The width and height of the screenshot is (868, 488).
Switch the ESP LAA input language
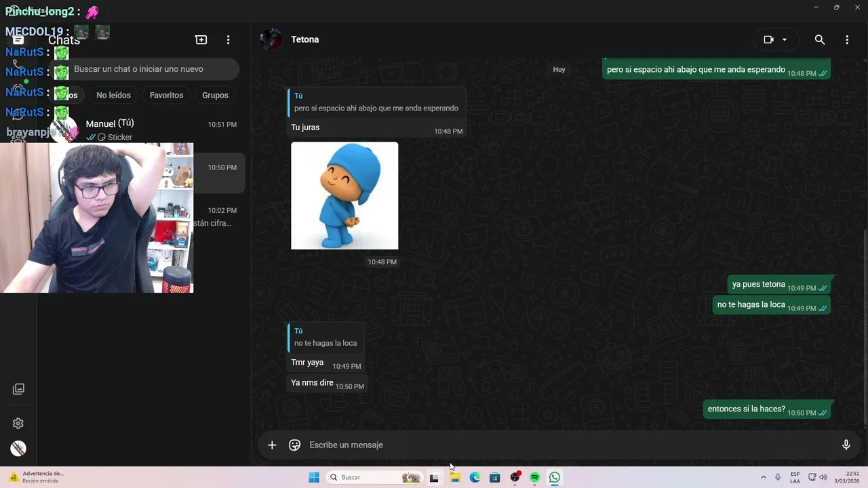[x=795, y=477]
